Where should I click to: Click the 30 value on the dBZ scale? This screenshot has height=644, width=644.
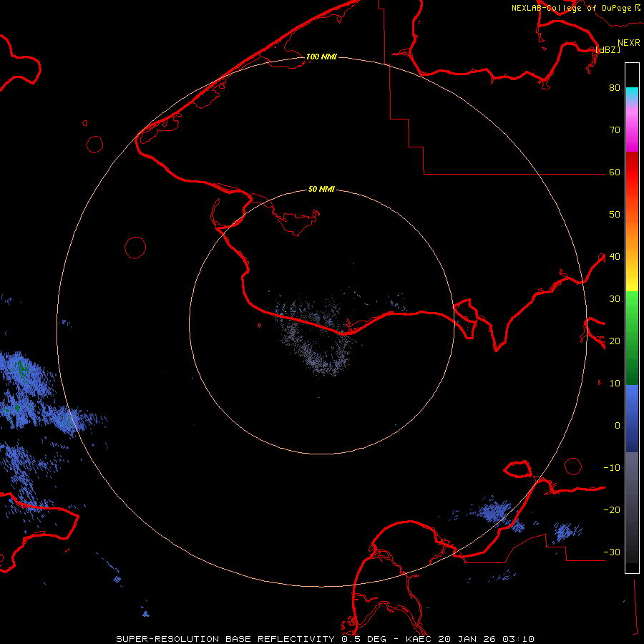pos(615,298)
